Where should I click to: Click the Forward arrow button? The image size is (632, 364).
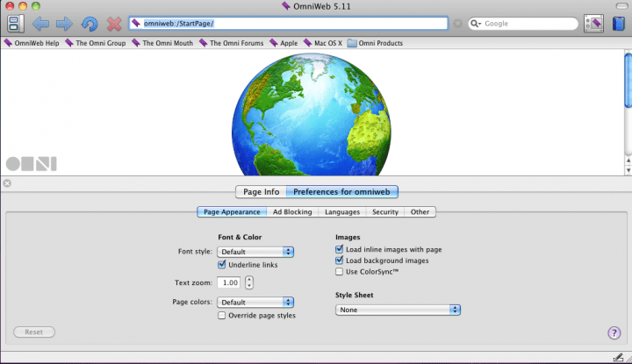point(64,24)
